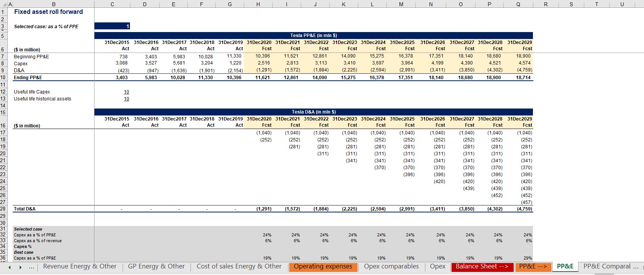
Task: Select row 10 header
Action: 3,78
